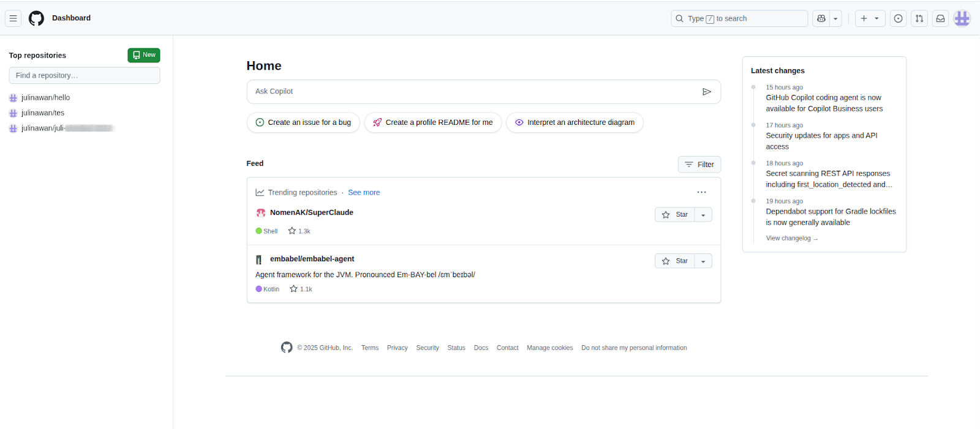Open Issues icon in header
This screenshot has width=980, height=429.
coord(898,18)
